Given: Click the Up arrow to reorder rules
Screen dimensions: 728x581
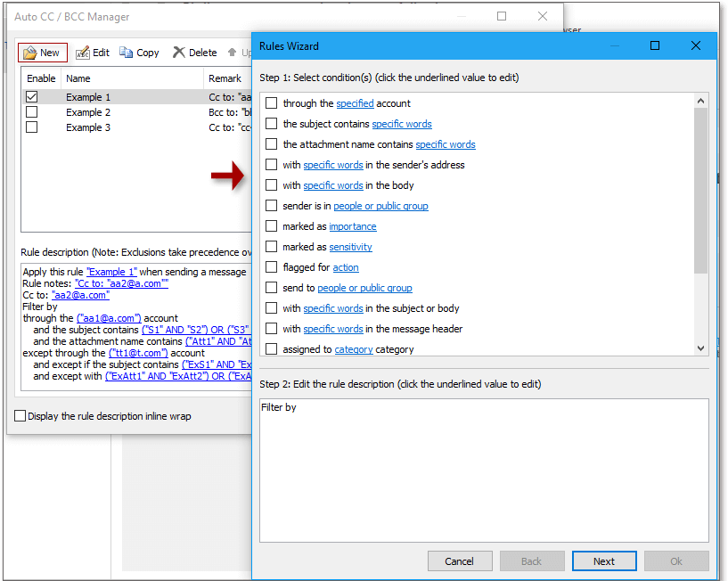Looking at the screenshot, I should pyautogui.click(x=230, y=52).
